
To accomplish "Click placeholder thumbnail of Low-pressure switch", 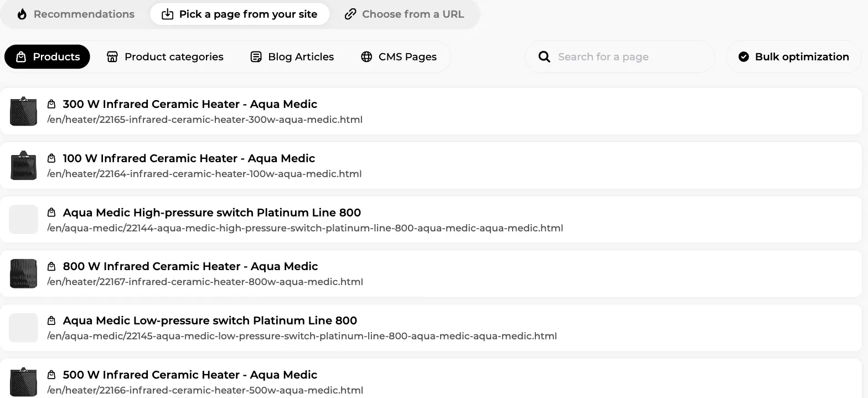I will pyautogui.click(x=23, y=328).
